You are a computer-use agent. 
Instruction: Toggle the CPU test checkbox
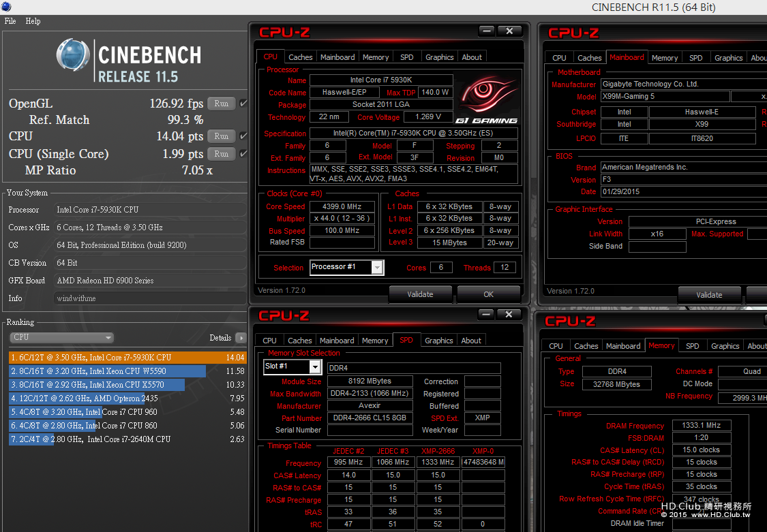click(x=243, y=136)
